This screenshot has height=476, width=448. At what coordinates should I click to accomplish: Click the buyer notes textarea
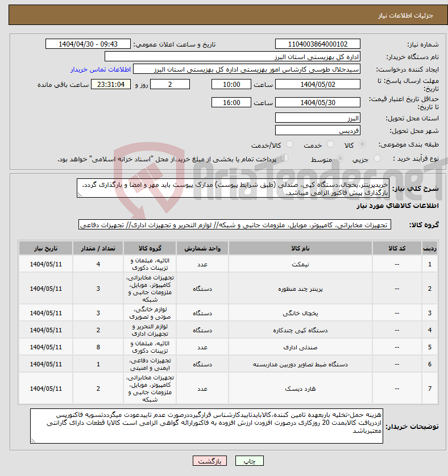(x=206, y=426)
